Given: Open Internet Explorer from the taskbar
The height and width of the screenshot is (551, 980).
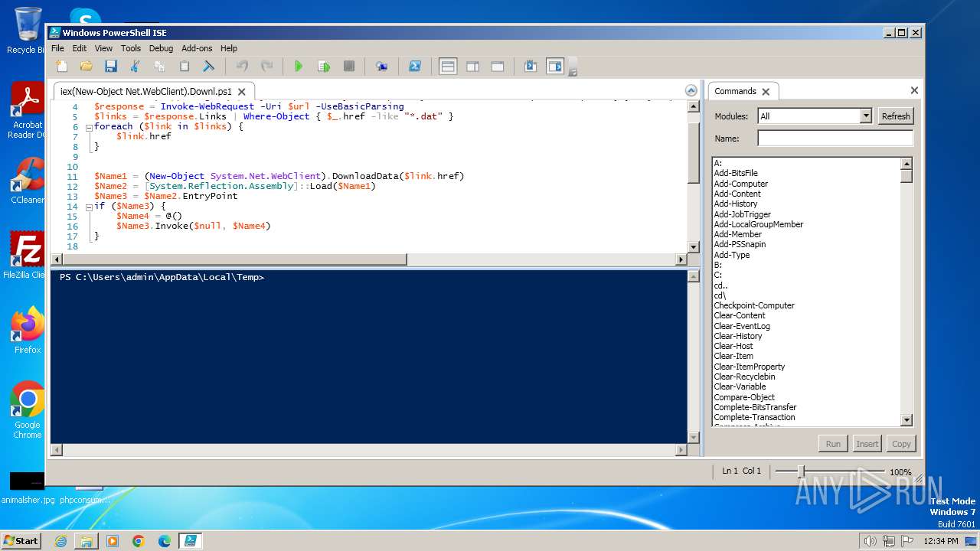Looking at the screenshot, I should [60, 541].
